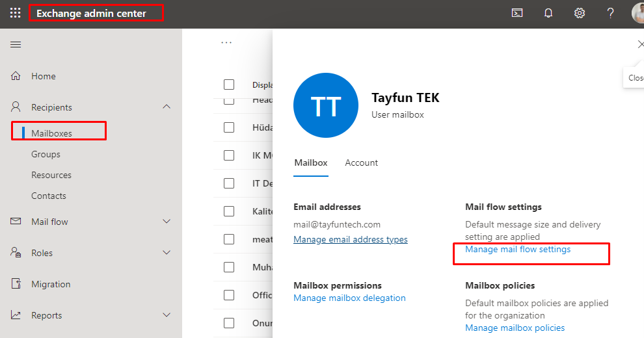The height and width of the screenshot is (338, 644).
Task: Open the settings gear icon
Action: point(580,13)
